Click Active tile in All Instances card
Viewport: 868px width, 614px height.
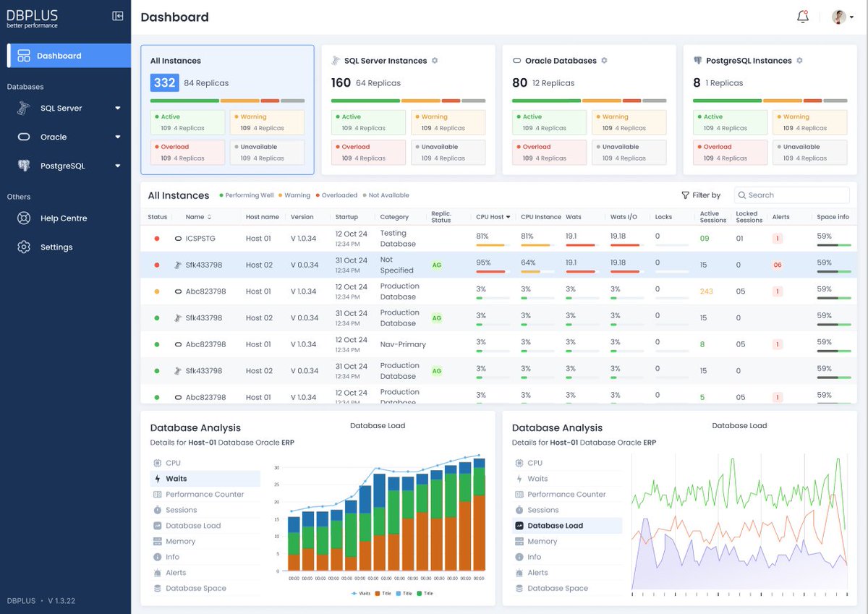click(x=187, y=122)
